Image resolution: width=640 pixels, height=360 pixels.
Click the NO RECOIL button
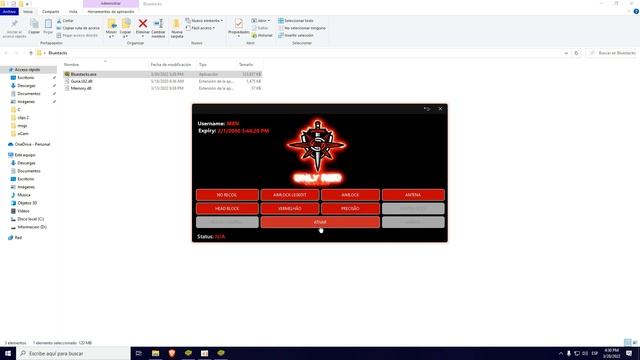(227, 195)
